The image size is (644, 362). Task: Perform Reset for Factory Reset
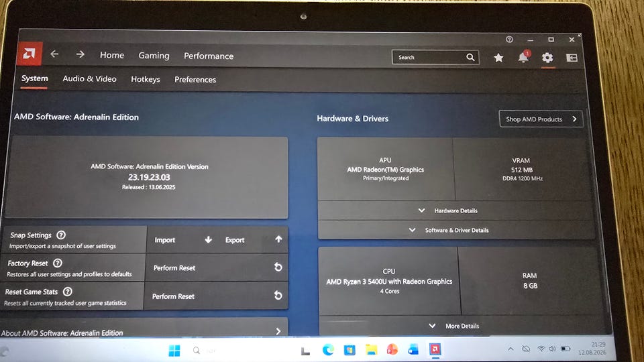click(x=217, y=267)
